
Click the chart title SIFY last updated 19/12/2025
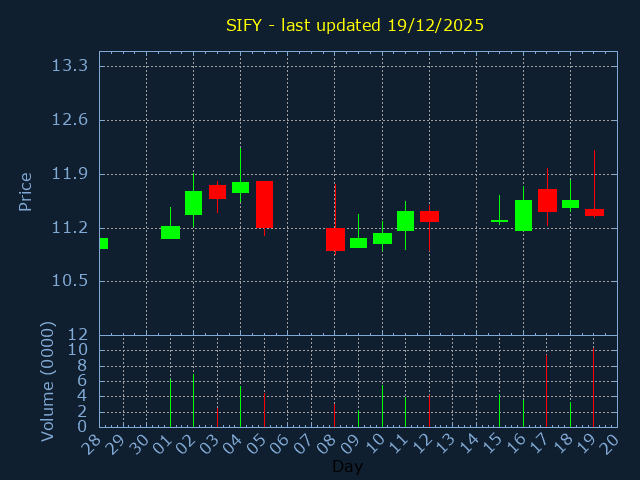pos(355,26)
